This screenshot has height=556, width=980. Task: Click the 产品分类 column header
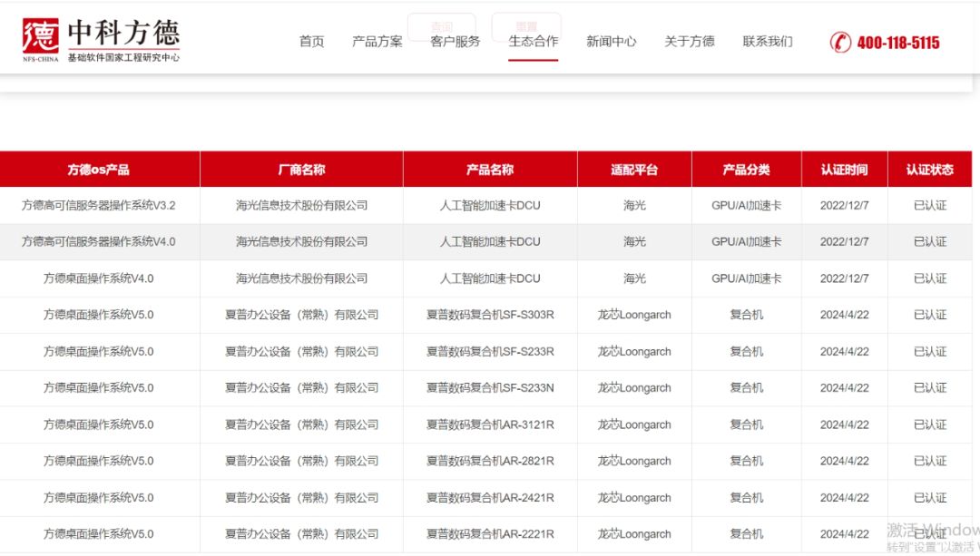(746, 170)
